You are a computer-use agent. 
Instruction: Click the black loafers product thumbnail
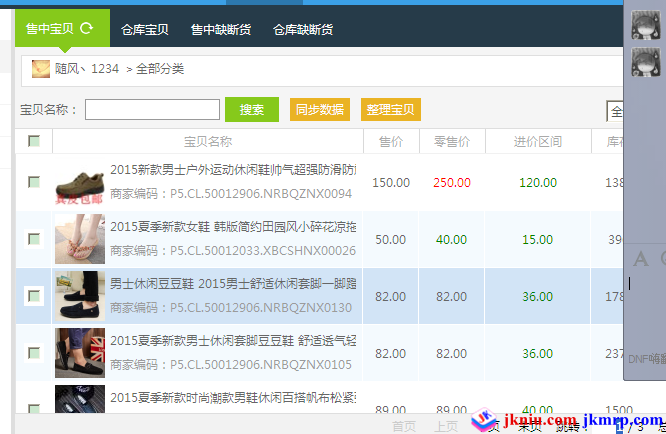click(x=79, y=296)
